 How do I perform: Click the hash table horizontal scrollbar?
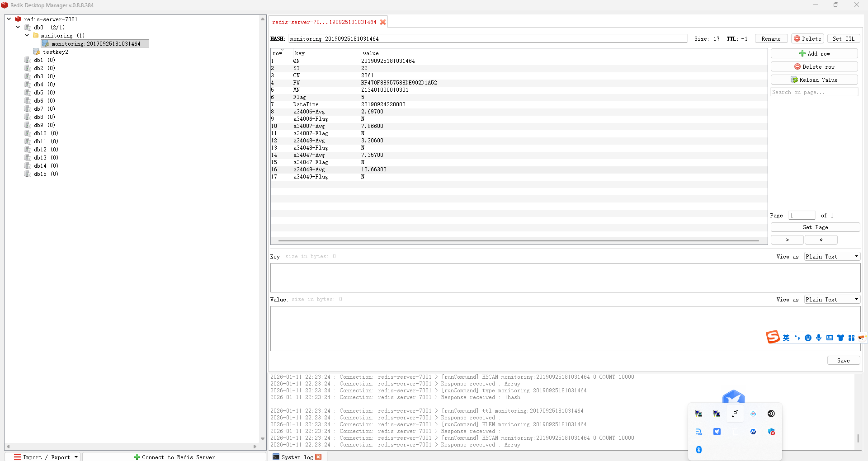pyautogui.click(x=519, y=241)
